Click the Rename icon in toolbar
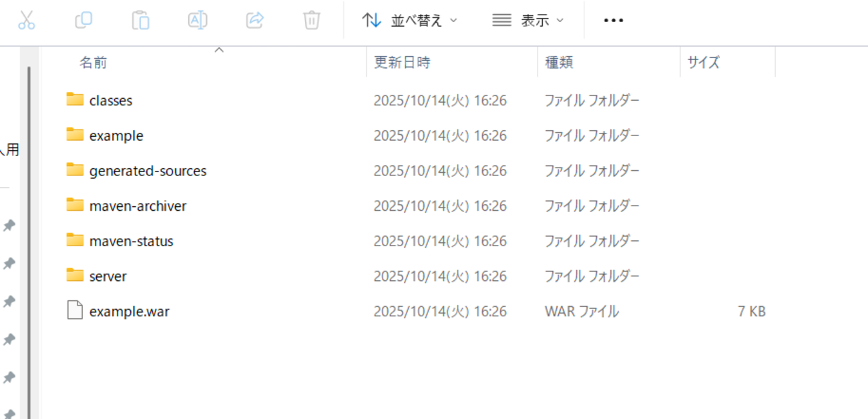This screenshot has width=868, height=419. (198, 20)
